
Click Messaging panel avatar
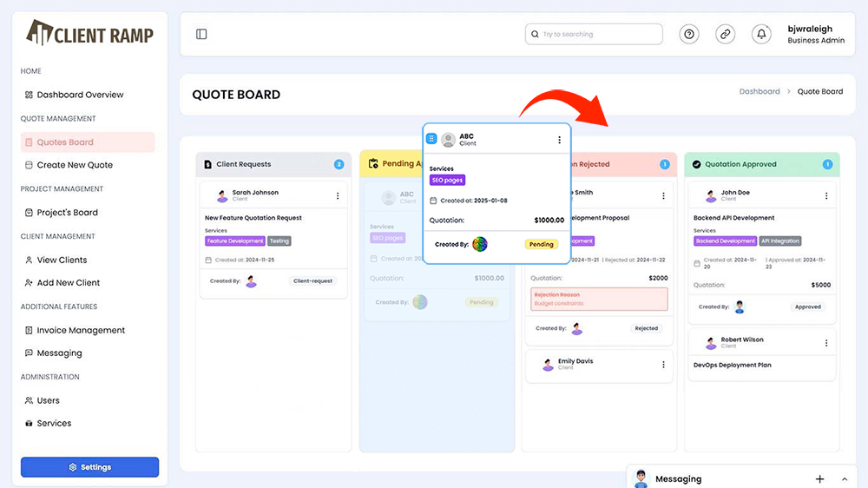(641, 478)
